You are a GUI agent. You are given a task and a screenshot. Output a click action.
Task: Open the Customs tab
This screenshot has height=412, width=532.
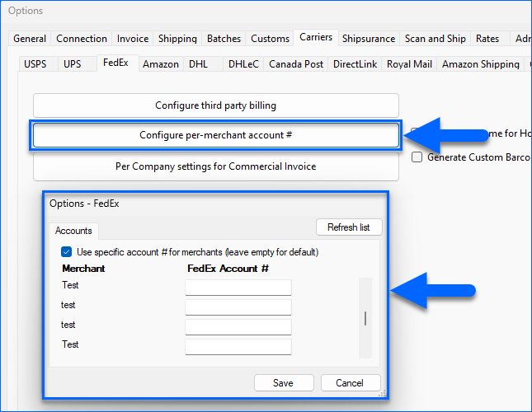tap(270, 39)
